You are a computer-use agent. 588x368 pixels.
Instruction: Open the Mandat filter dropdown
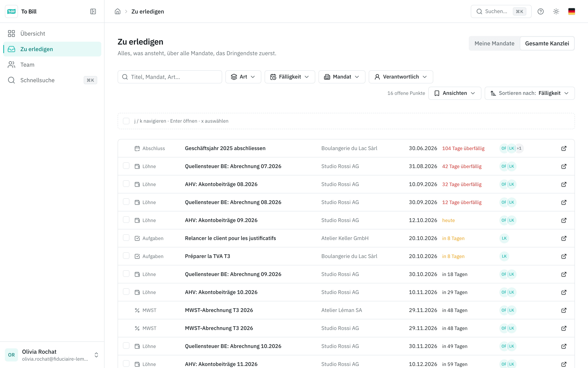point(342,77)
